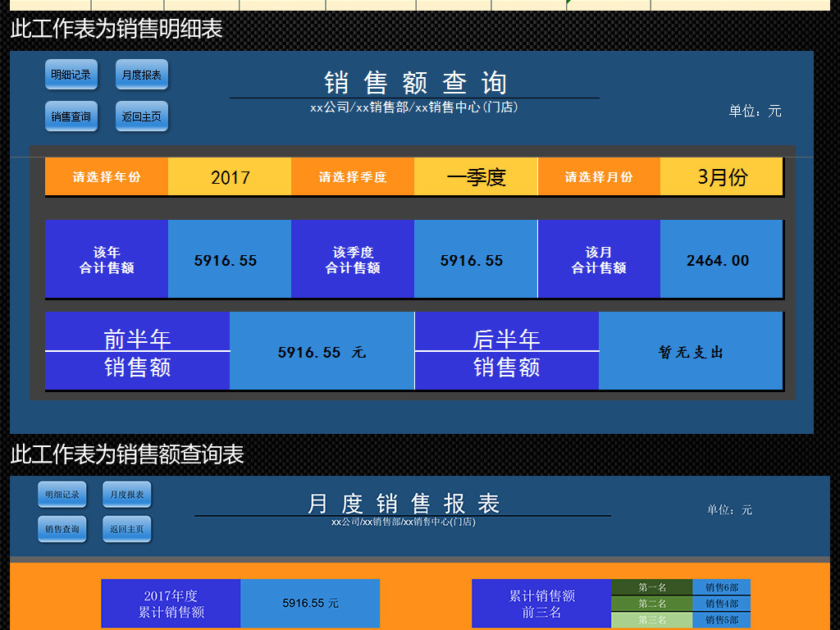The width and height of the screenshot is (840, 630).
Task: Click the 请选择月份 label
Action: 599,177
